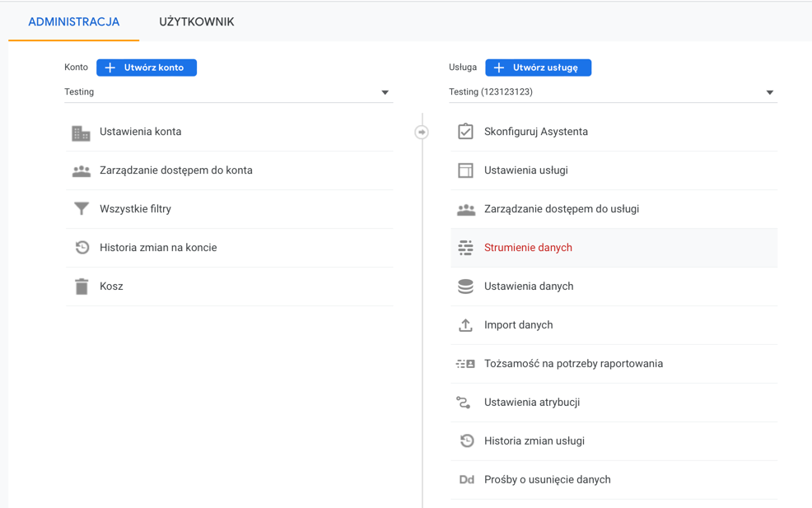812x508 pixels.
Task: Select the ADMINISTRACJA tab
Action: tap(73, 21)
